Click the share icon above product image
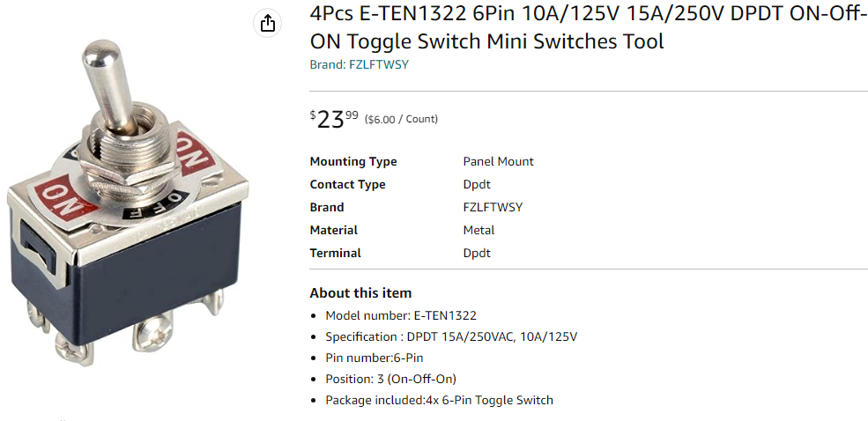 (x=268, y=24)
